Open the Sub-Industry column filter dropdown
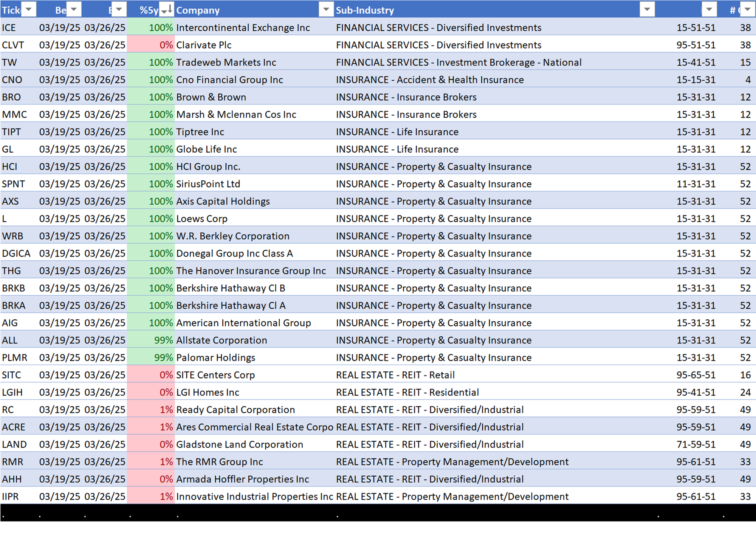The width and height of the screenshot is (756, 556). [x=647, y=9]
